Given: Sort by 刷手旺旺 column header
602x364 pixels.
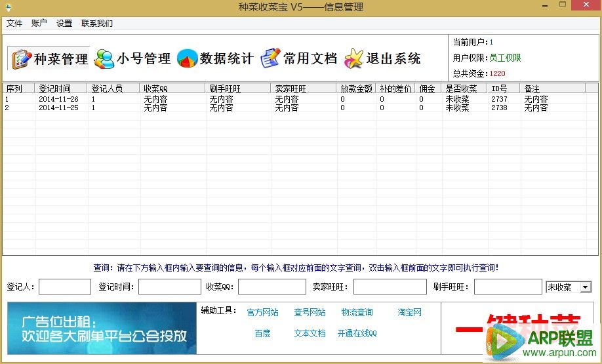Looking at the screenshot, I should click(x=239, y=89).
